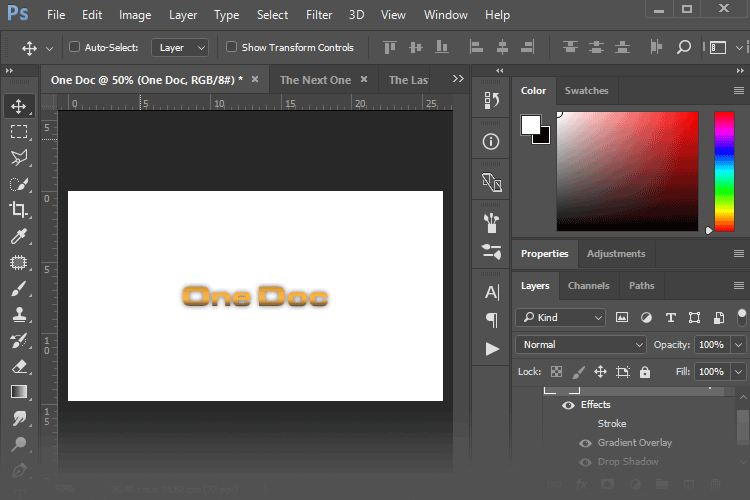The height and width of the screenshot is (500, 750).
Task: Toggle pixel layer filter
Action: click(622, 317)
